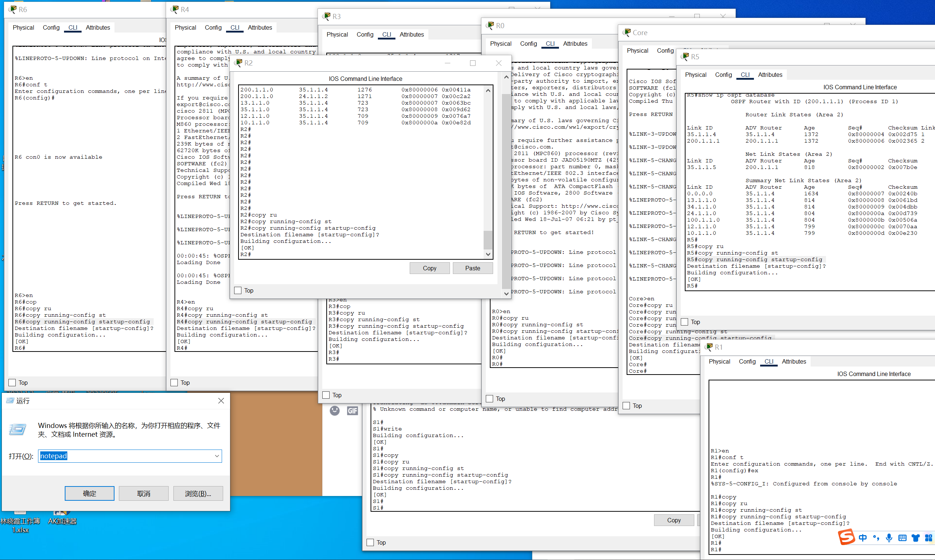Open CLI tab in R6 window
935x560 pixels.
[73, 27]
